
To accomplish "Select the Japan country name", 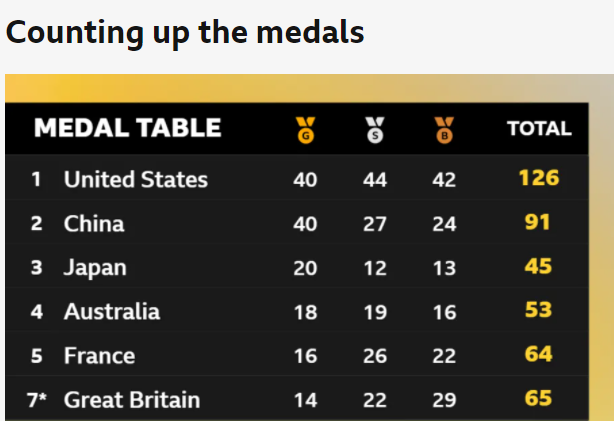I will coord(95,268).
